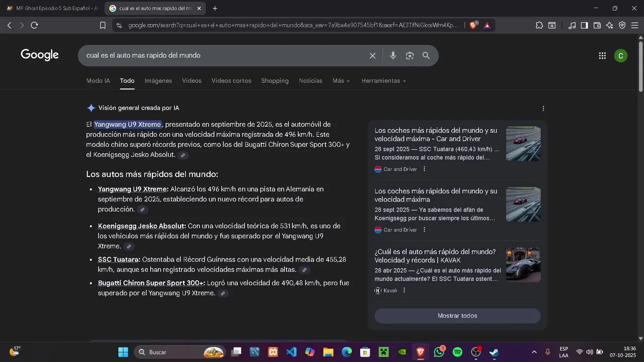This screenshot has height=362, width=644.
Task: Open the Google apps grid
Action: click(x=602, y=56)
